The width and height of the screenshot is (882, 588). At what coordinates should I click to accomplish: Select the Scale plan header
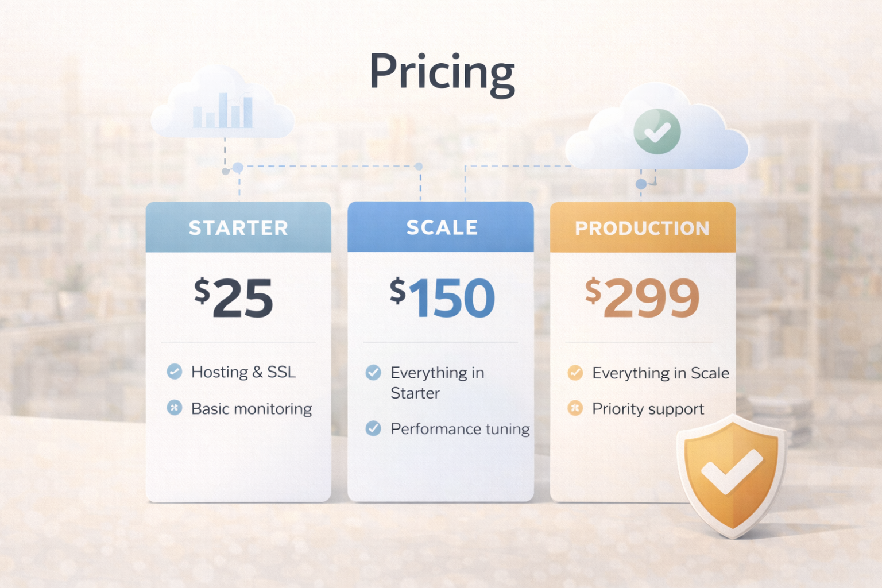tap(441, 227)
